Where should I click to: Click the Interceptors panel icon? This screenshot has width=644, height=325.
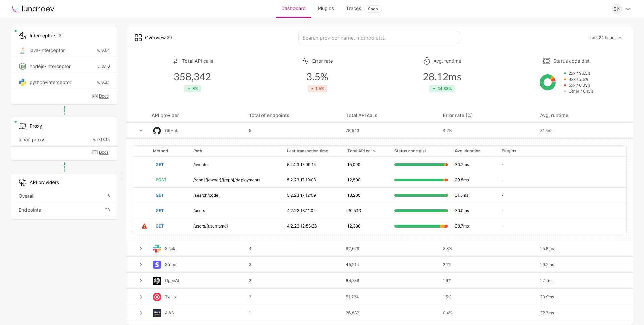pyautogui.click(x=22, y=35)
